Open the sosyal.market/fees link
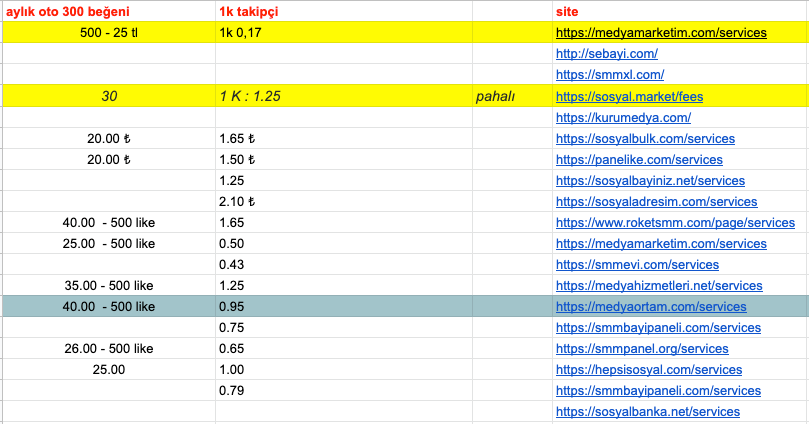The image size is (809, 424). (x=629, y=96)
